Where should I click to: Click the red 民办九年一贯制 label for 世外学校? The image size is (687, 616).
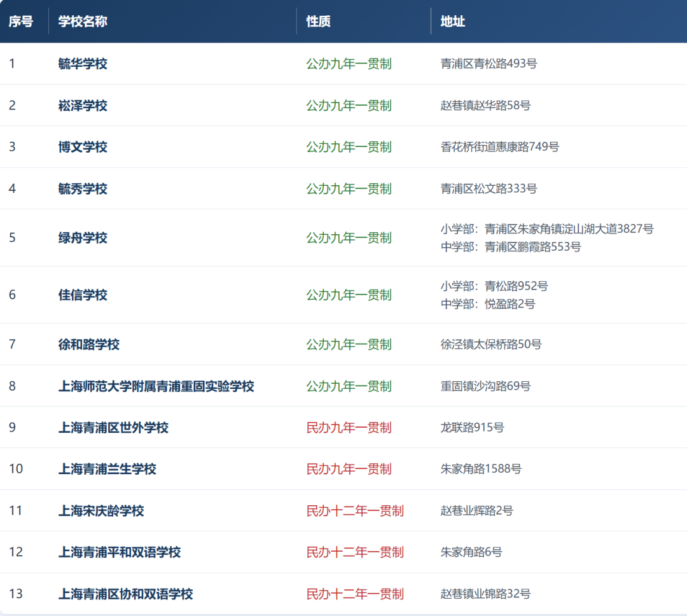coord(349,428)
